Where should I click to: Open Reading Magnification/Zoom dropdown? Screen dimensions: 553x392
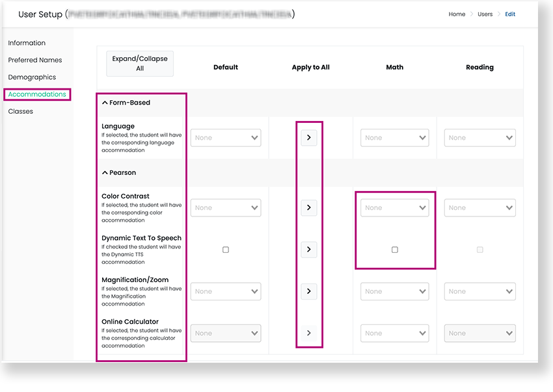tap(479, 291)
